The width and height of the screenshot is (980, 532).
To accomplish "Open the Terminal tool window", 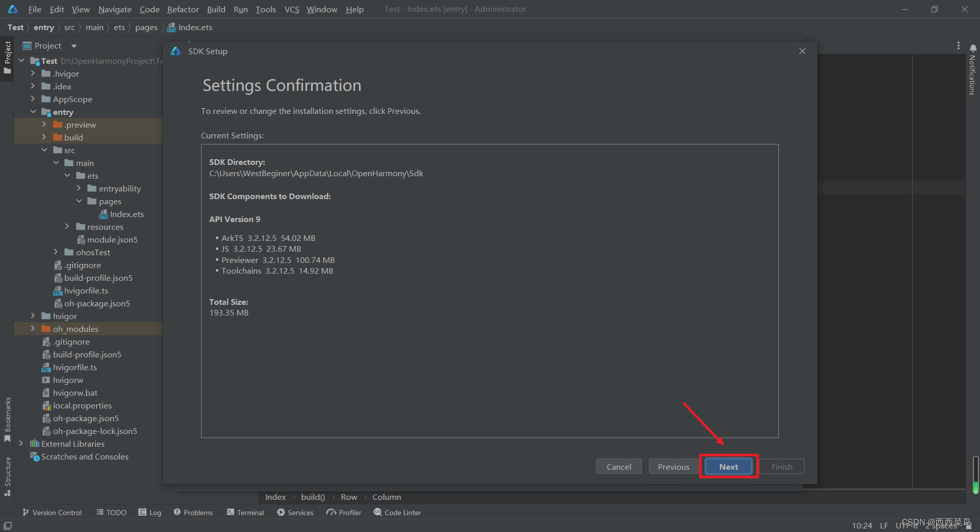I will pos(246,513).
